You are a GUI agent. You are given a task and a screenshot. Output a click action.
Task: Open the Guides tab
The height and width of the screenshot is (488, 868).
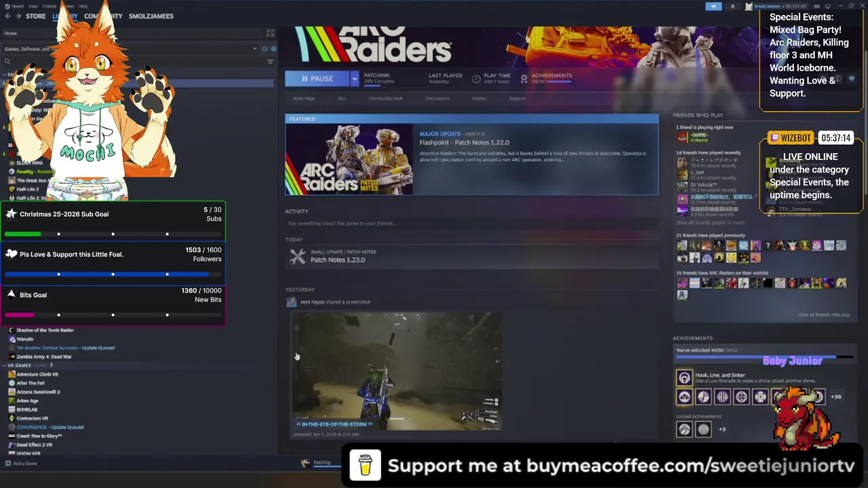pos(479,98)
